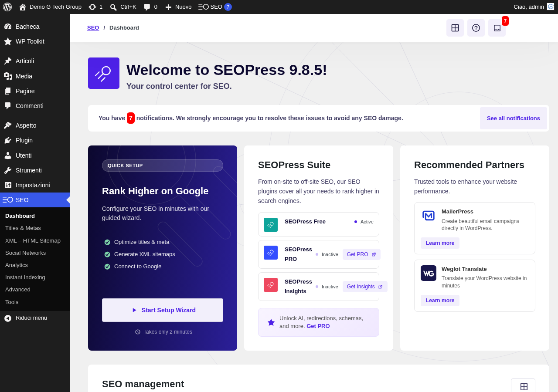
Task: Open Utenti in sidebar
Action: pyautogui.click(x=35, y=155)
